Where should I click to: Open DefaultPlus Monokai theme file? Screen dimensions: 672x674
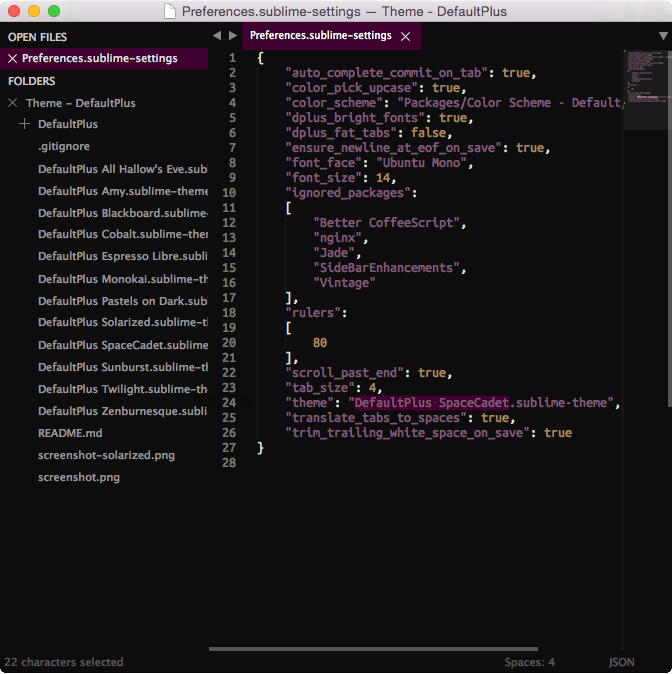123,279
